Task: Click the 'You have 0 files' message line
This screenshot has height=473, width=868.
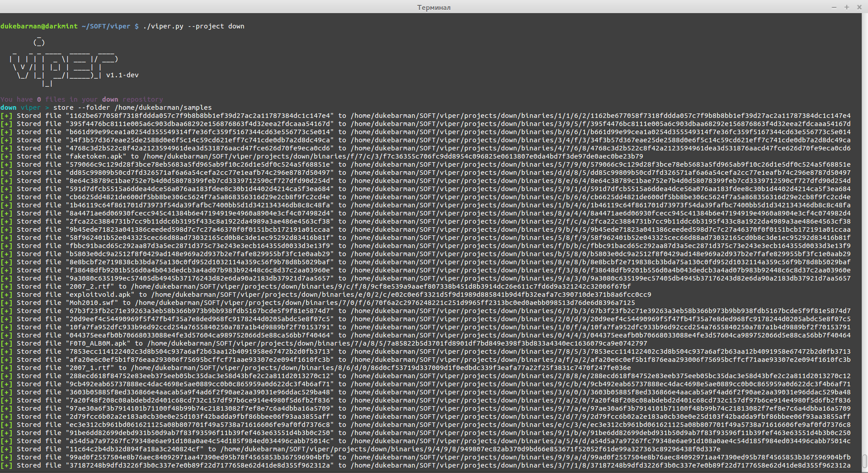Action: point(81,99)
